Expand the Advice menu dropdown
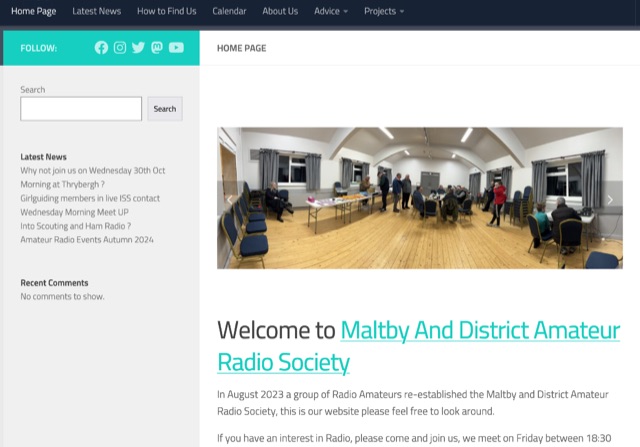The height and width of the screenshot is (447, 640). pyautogui.click(x=331, y=11)
